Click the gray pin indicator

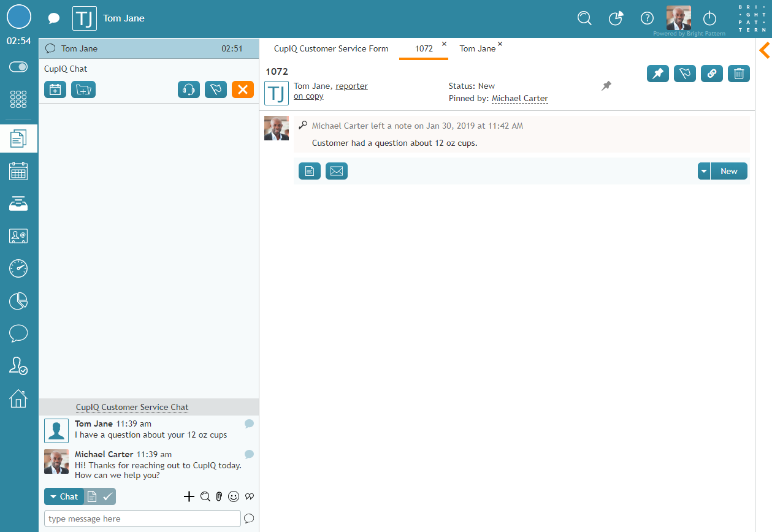606,86
